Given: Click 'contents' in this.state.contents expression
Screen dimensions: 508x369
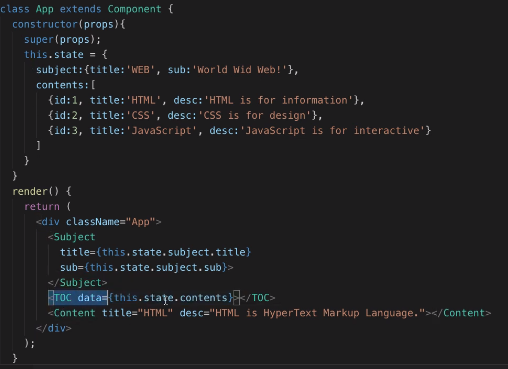Looking at the screenshot, I should [203, 298].
